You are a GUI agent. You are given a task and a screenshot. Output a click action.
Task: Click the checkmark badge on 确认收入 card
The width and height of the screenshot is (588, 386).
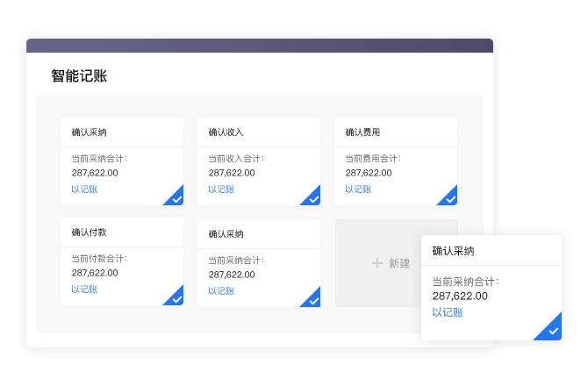tap(313, 198)
